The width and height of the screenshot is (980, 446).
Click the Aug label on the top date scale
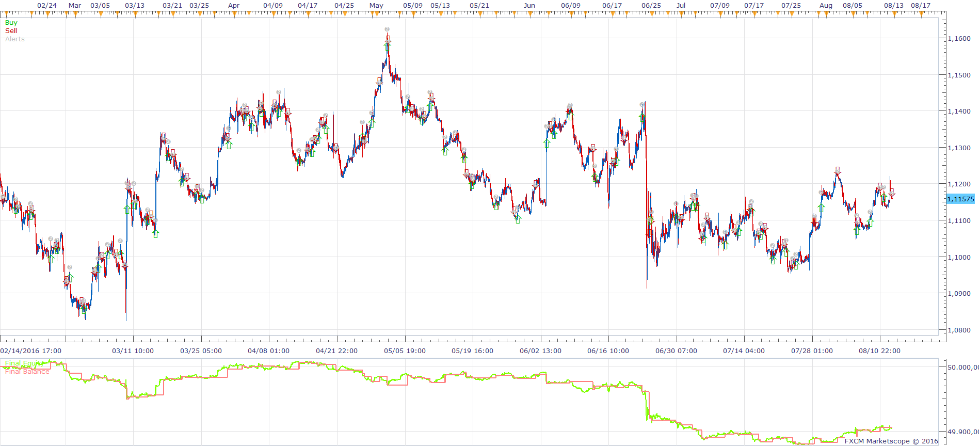coord(826,6)
